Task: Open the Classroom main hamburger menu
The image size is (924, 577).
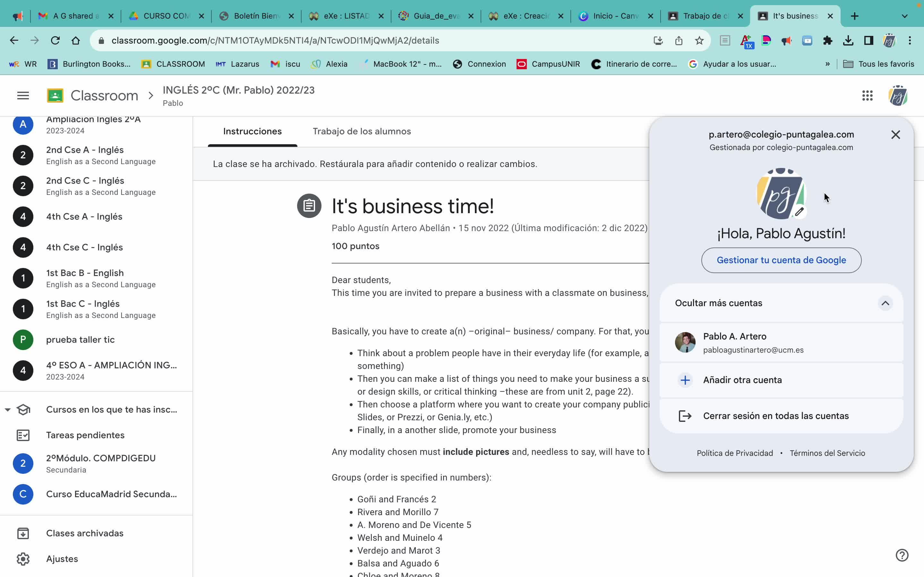Action: 23,96
